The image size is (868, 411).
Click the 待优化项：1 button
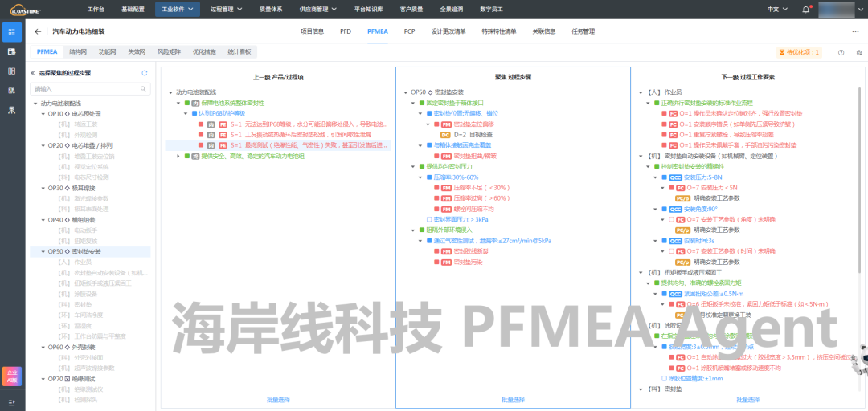tap(800, 52)
